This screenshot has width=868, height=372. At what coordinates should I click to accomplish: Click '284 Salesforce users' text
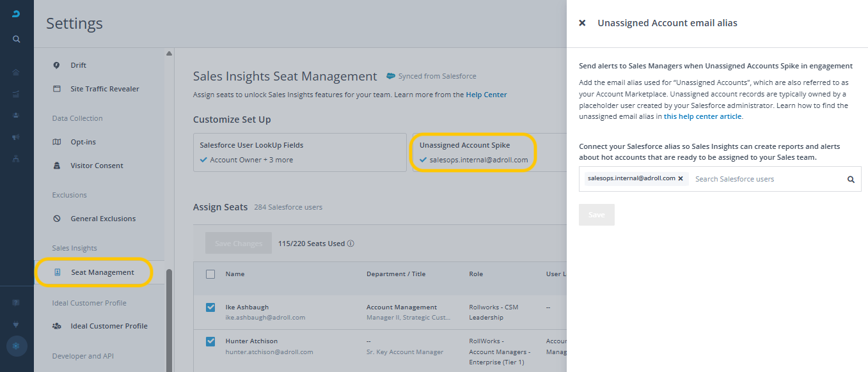[x=288, y=207]
